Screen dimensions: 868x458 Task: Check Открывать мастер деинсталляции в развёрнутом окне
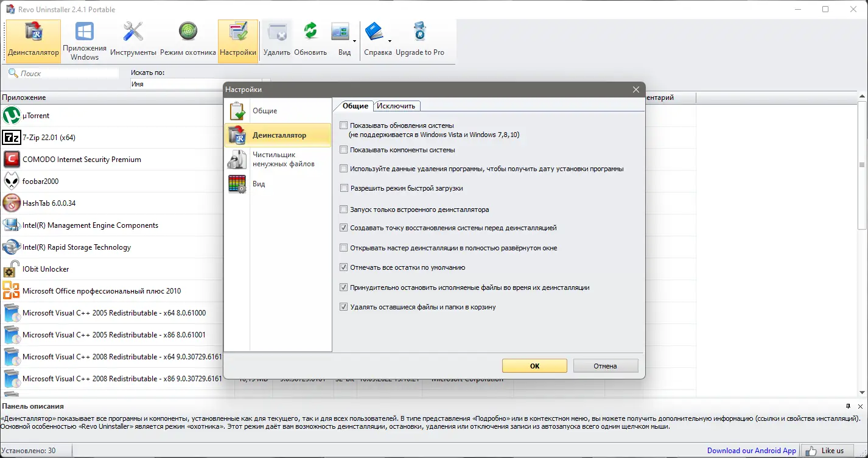pyautogui.click(x=344, y=248)
